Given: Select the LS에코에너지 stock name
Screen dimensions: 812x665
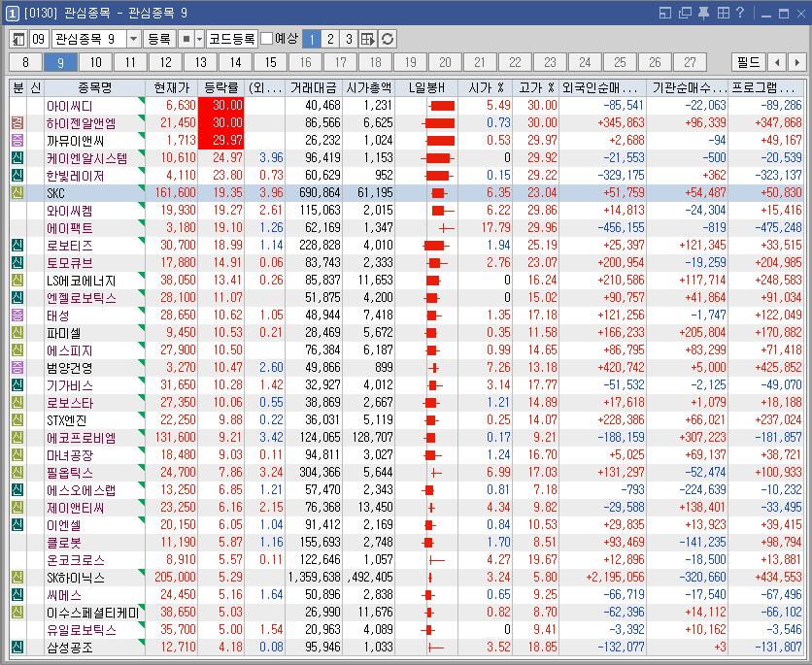Looking at the screenshot, I should [x=82, y=281].
